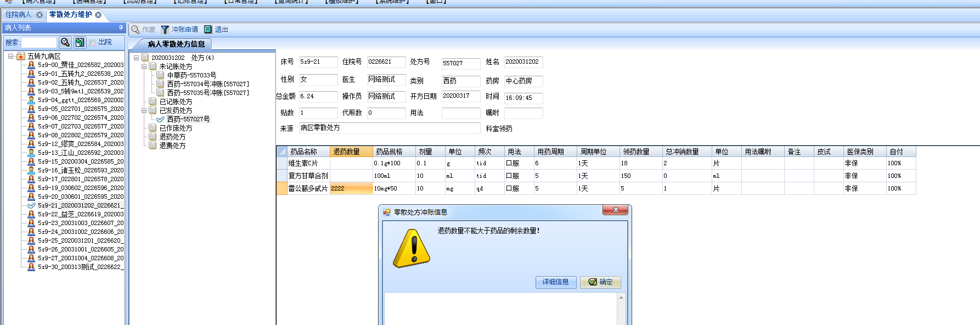Click the dialog detail scrollbar up arrow

[x=621, y=298]
